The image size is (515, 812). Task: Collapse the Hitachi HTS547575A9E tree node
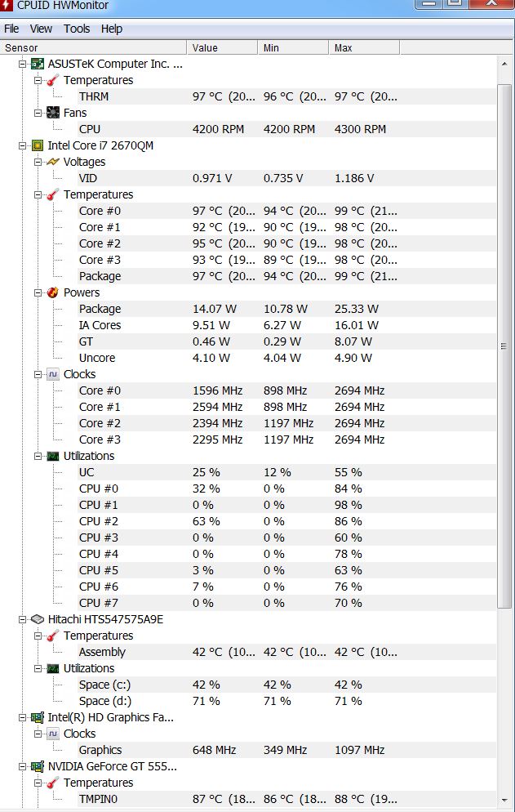pos(22,619)
